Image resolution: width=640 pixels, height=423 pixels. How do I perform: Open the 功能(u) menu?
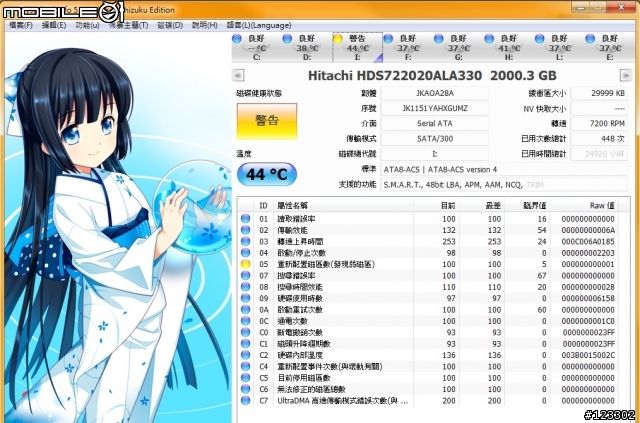[87, 25]
